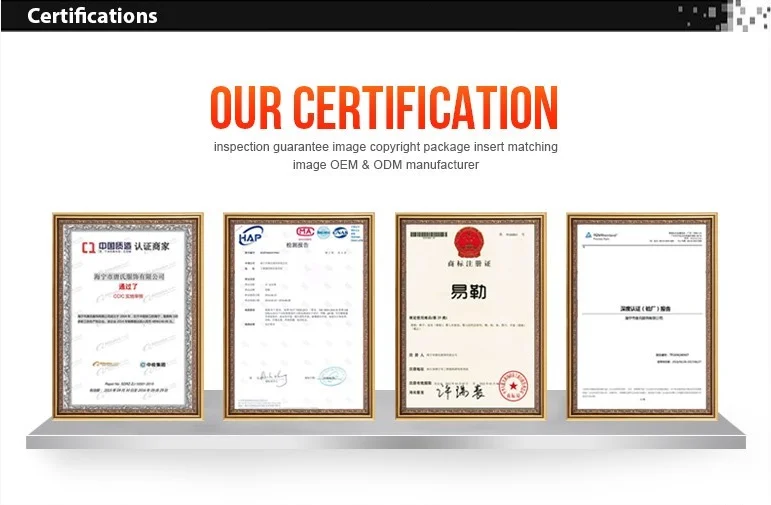Screen dimensions: 771x505
Task: Click the image OEM & ODM manufacturer text
Action: (x=386, y=164)
